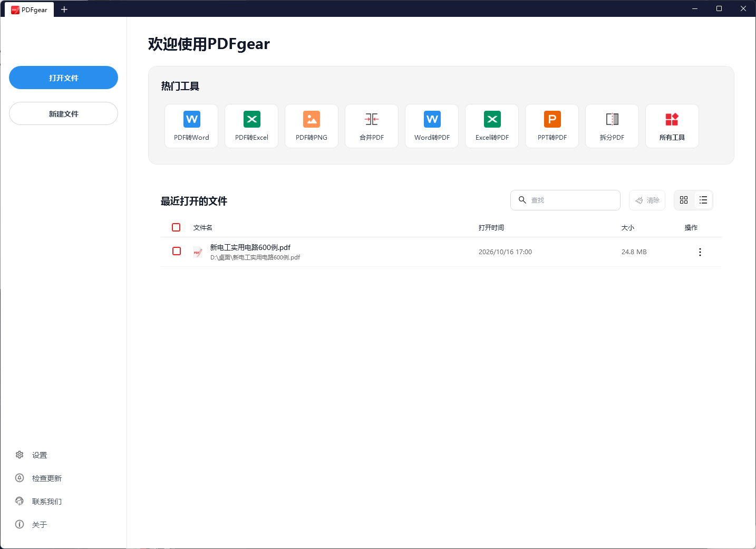Click the PDF file icon of 新电工实用电路600例
The width and height of the screenshot is (756, 549).
click(198, 252)
